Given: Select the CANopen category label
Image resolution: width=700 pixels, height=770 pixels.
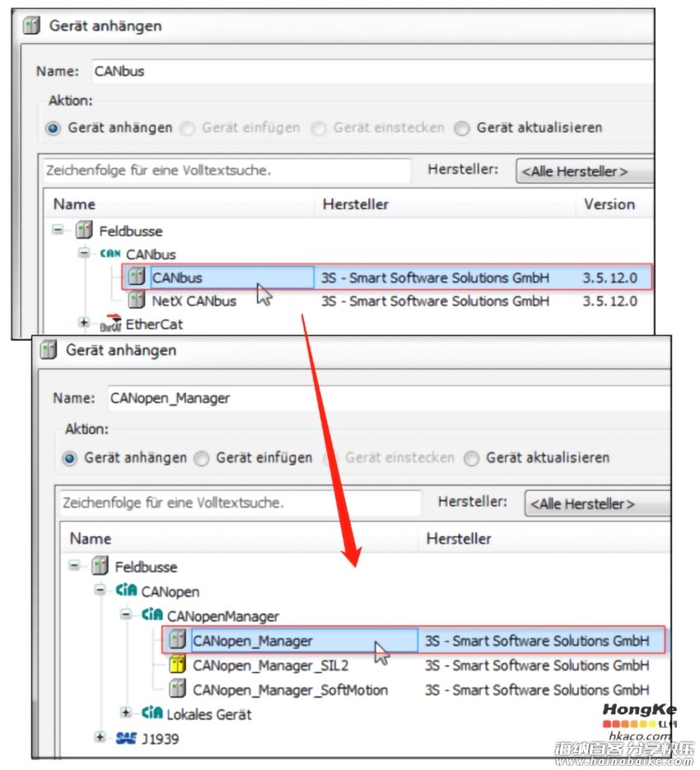Looking at the screenshot, I should [x=170, y=592].
